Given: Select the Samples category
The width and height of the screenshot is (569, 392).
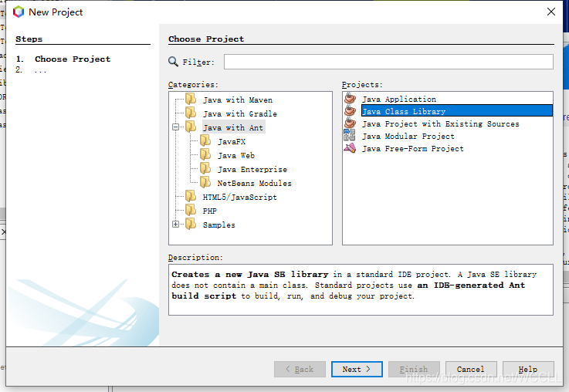Looking at the screenshot, I should tap(218, 225).
